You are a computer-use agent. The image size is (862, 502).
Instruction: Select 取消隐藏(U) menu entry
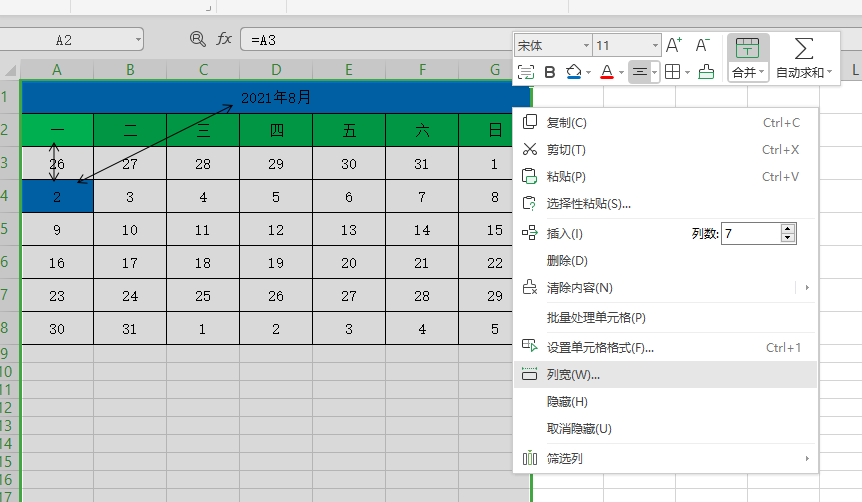tap(665, 428)
